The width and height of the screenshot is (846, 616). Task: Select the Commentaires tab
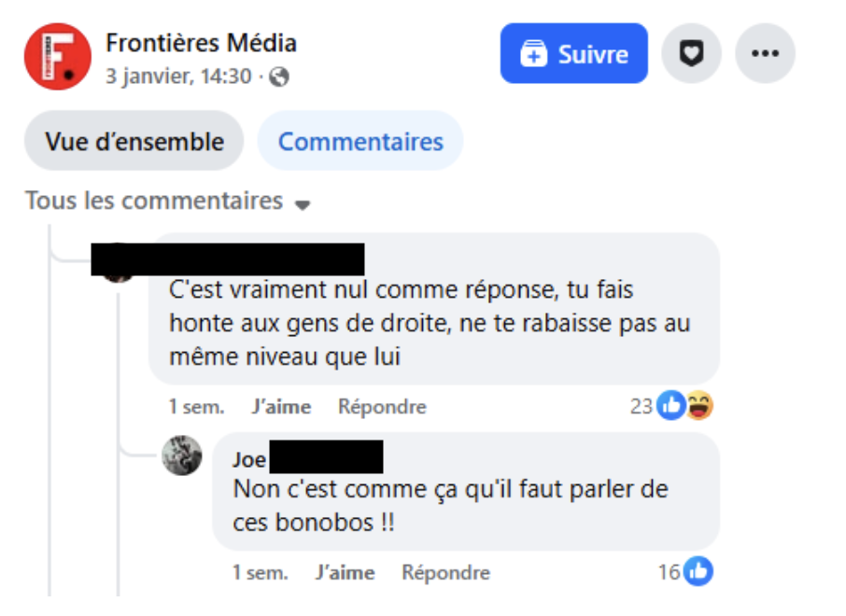[x=360, y=142]
